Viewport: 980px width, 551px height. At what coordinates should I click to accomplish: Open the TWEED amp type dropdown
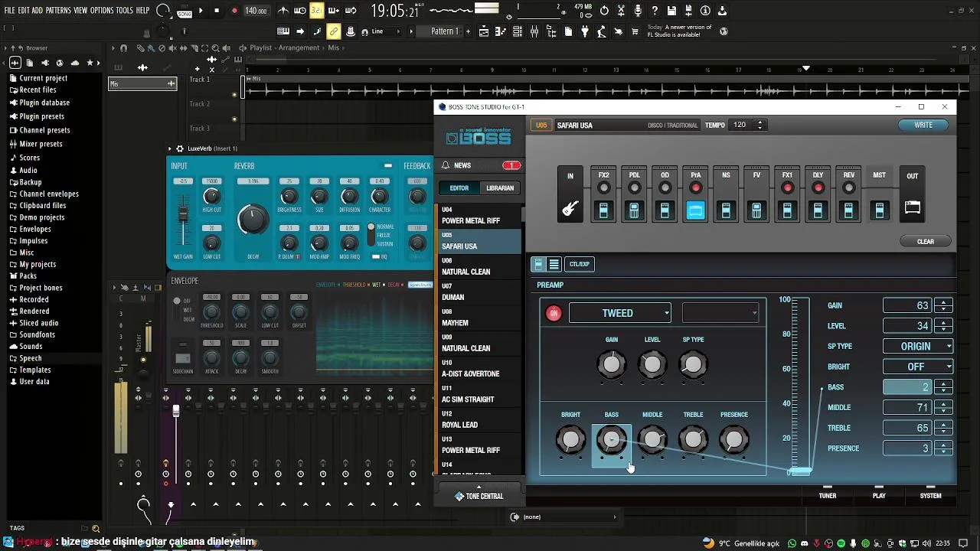[x=619, y=313]
